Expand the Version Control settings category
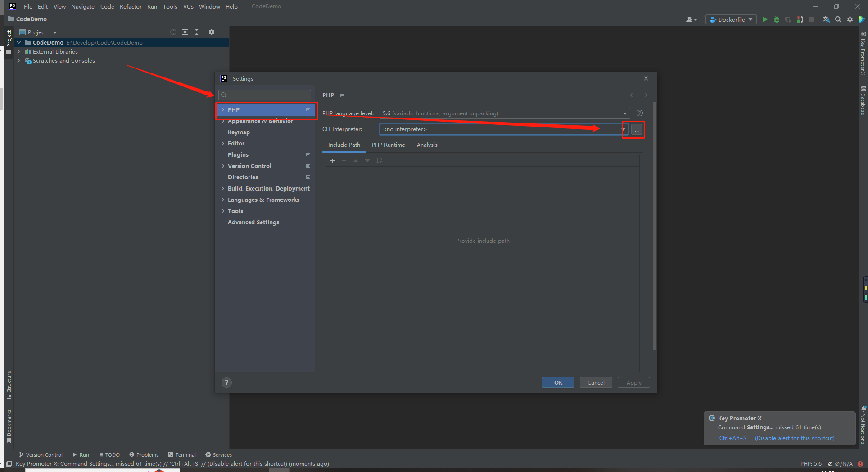868x472 pixels. tap(223, 166)
